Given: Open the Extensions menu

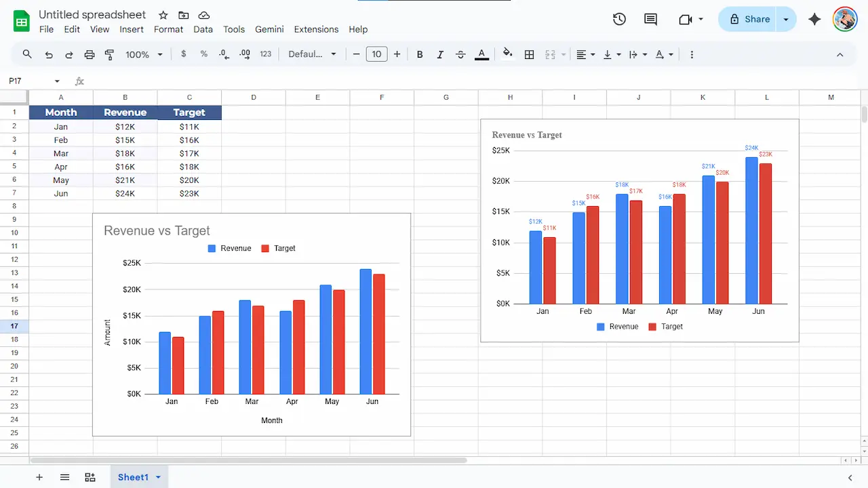Looking at the screenshot, I should pyautogui.click(x=316, y=29).
